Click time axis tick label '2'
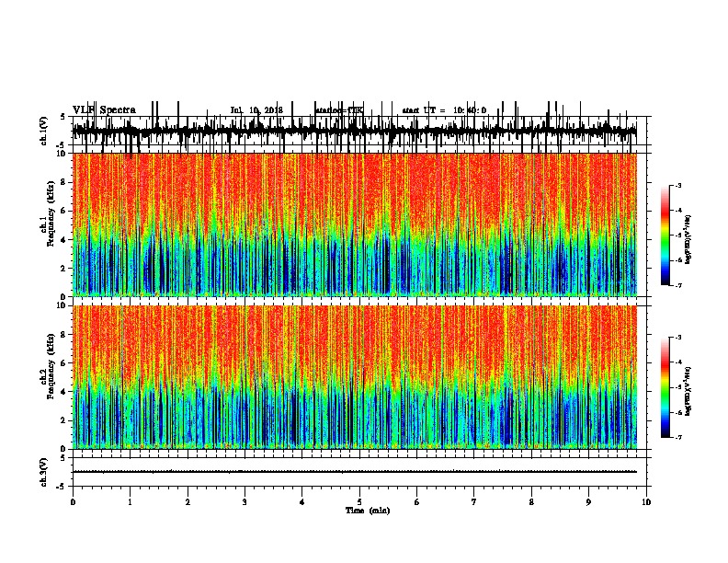This screenshot has height=563, width=728. [188, 502]
